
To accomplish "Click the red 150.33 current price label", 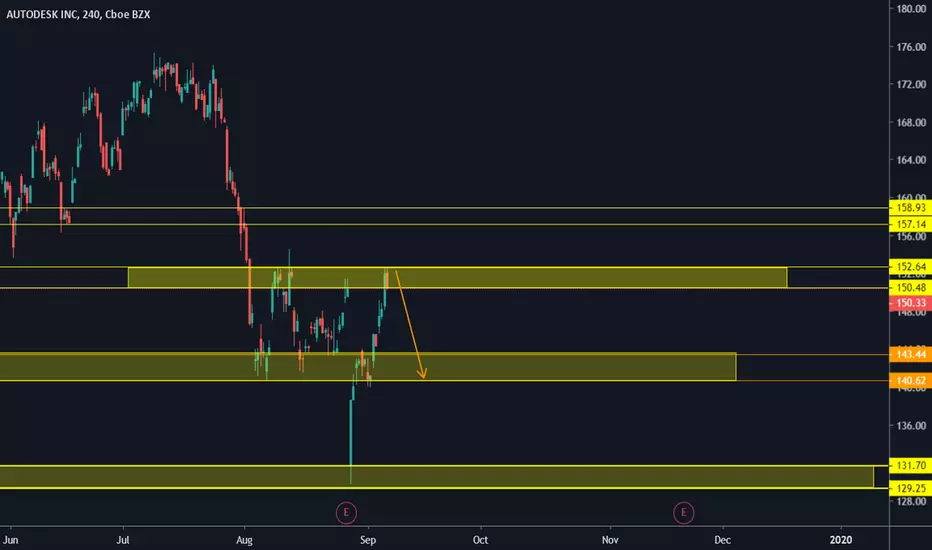I will tap(911, 303).
